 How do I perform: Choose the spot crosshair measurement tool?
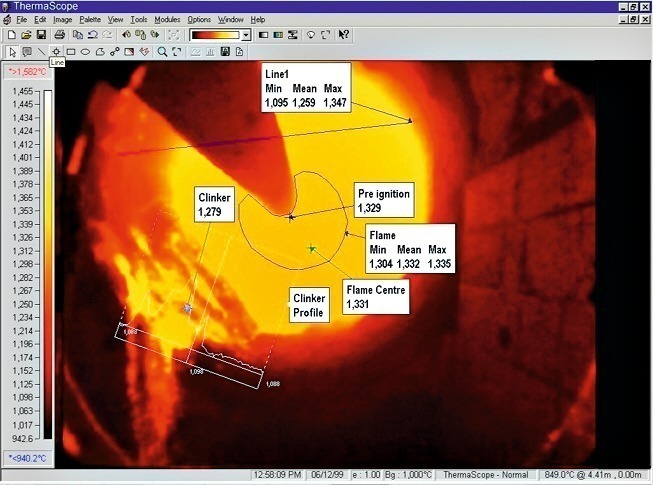pos(56,51)
